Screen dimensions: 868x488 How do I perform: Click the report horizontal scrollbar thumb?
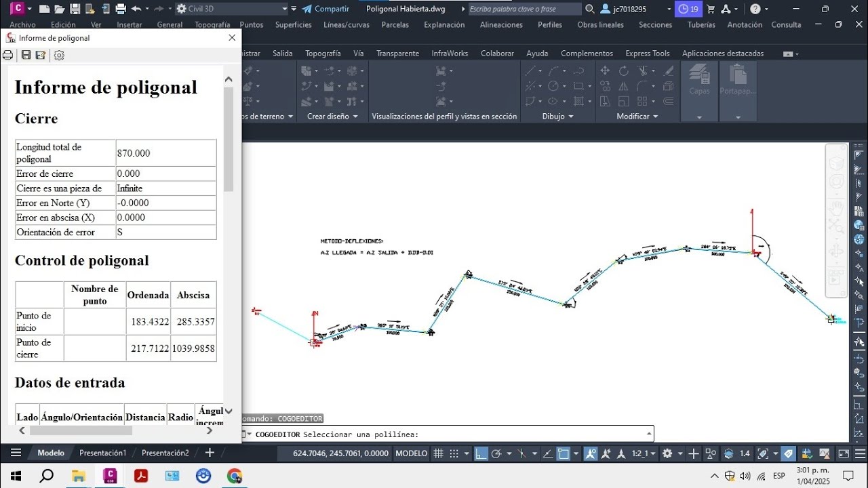tap(81, 430)
